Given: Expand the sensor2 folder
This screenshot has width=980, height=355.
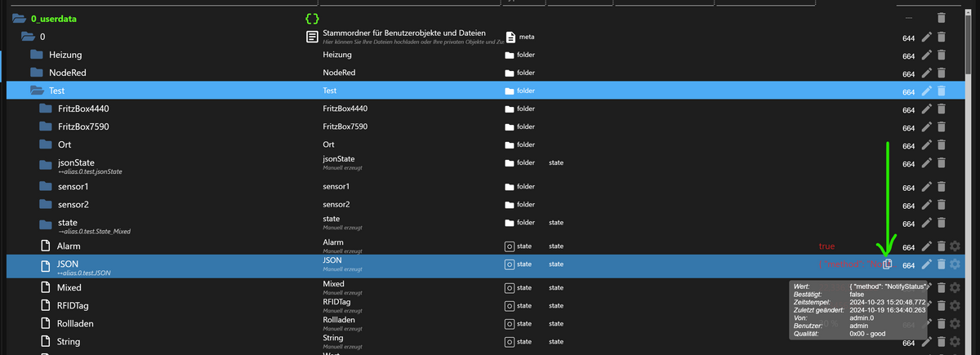Looking at the screenshot, I should tap(45, 205).
